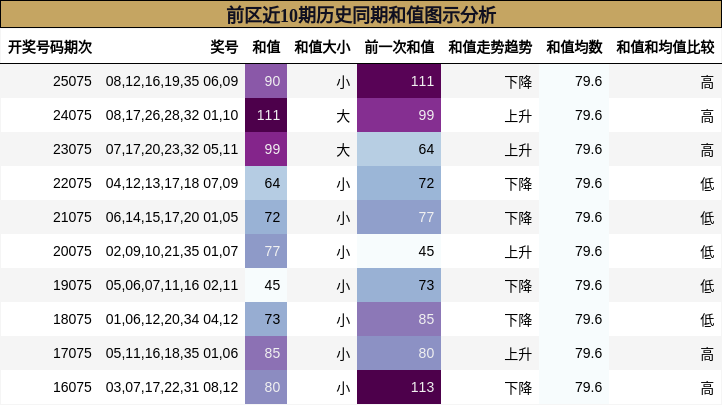722x405 pixels.
Task: Select period number 25075
Action: pos(72,81)
